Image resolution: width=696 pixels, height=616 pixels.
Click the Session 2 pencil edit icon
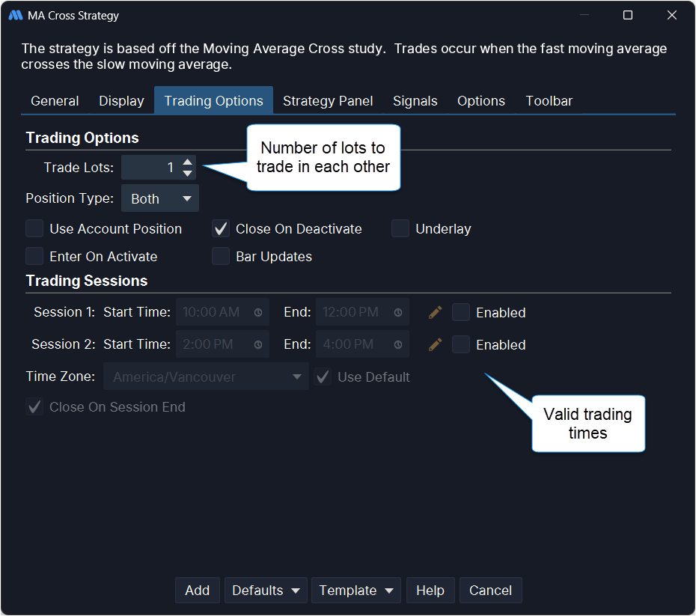point(435,344)
